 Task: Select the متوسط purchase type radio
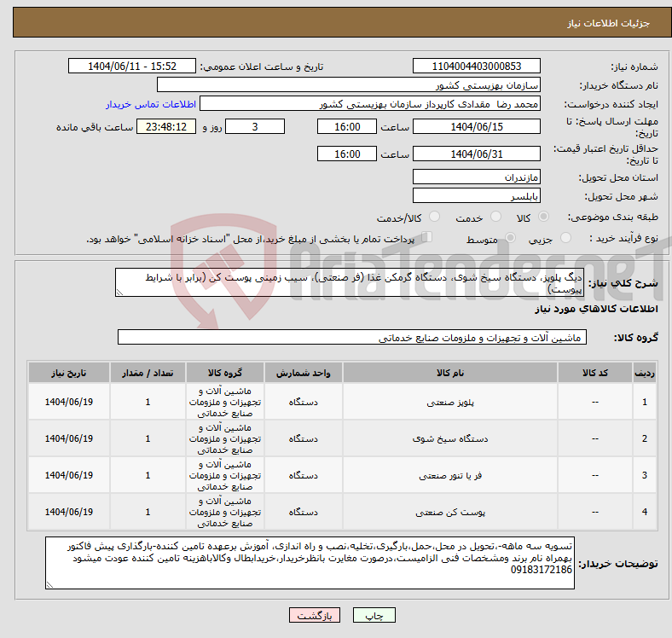[x=510, y=238]
